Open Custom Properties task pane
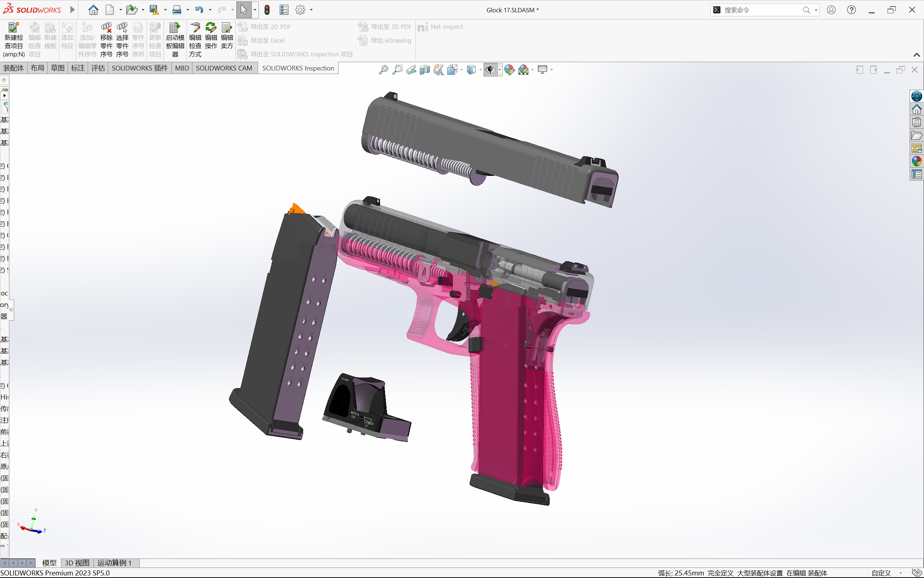The image size is (924, 578). [x=916, y=174]
